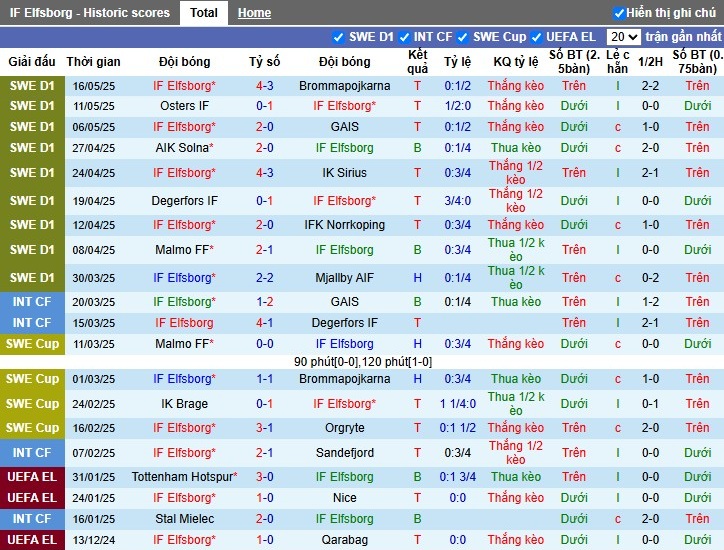The image size is (724, 550).
Task: Click 'Thắng kèo' in Nice row
Action: pos(516,498)
